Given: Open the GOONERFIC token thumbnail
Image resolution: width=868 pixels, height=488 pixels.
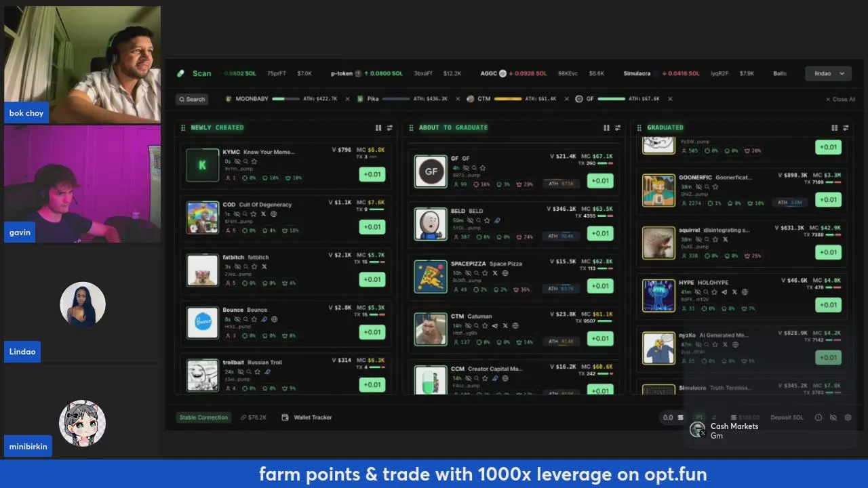Looking at the screenshot, I should 658,190.
